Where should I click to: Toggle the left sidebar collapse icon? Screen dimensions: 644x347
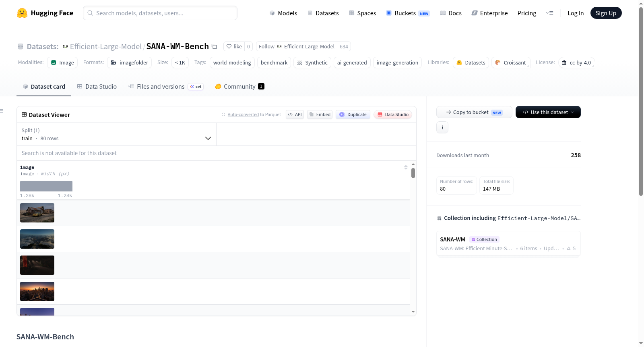coord(2,111)
